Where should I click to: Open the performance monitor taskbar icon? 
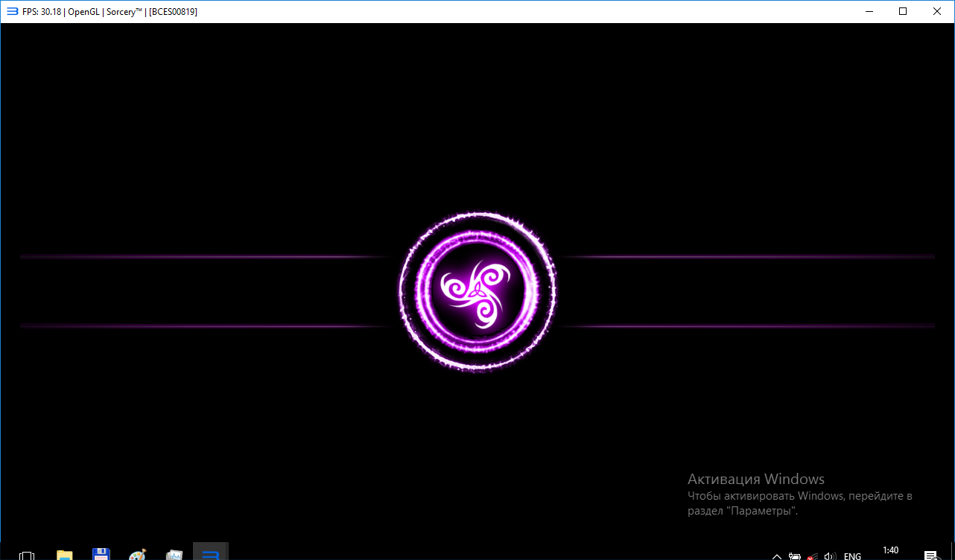click(174, 555)
